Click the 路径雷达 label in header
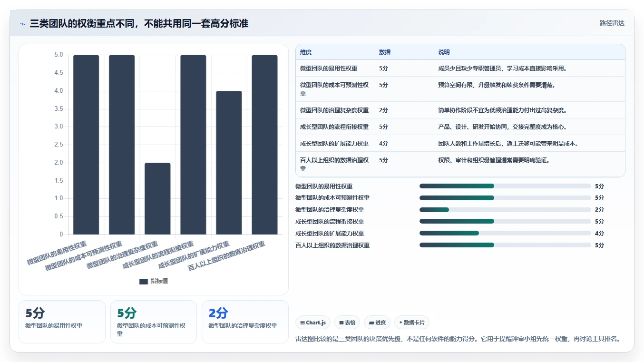 [612, 23]
